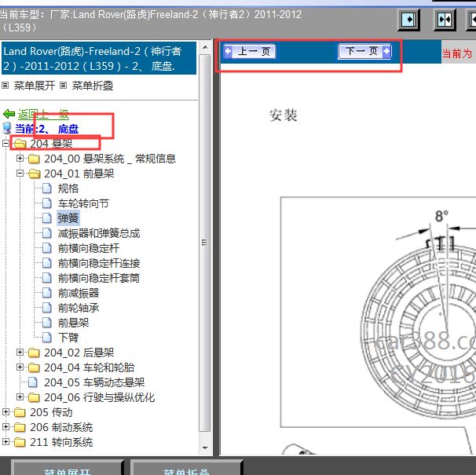Expand the 206 制动系统 node
The width and height of the screenshot is (476, 475).
5,427
